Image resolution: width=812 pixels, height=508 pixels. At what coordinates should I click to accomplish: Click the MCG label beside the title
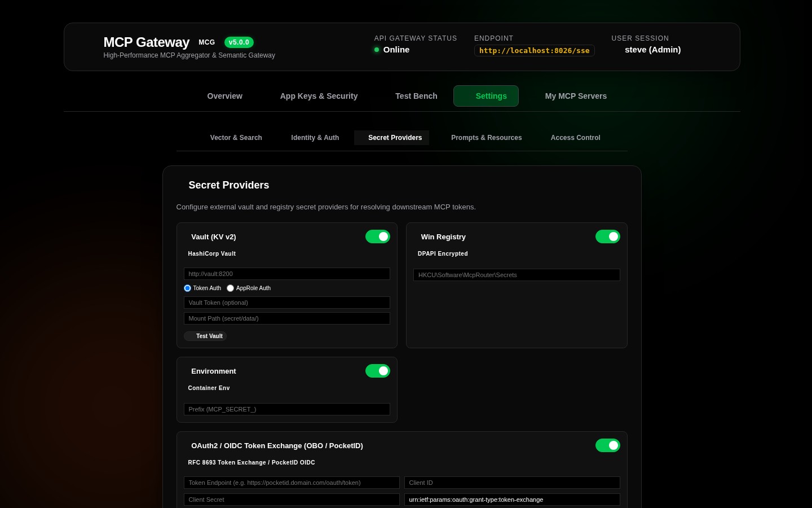coord(206,42)
